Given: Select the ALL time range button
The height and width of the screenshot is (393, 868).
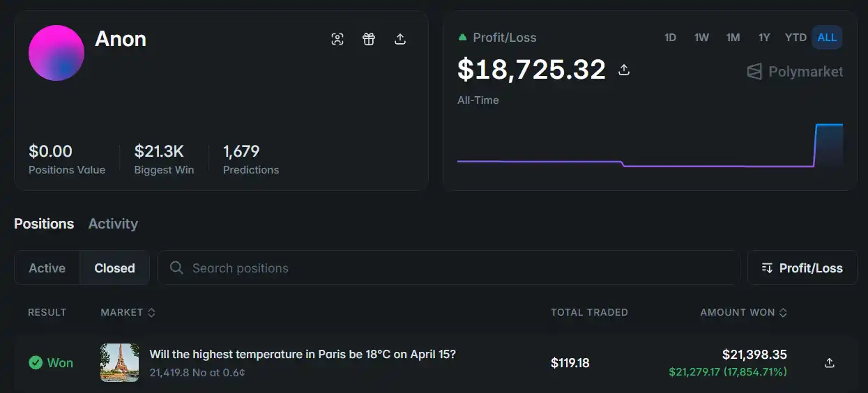Looking at the screenshot, I should 827,38.
